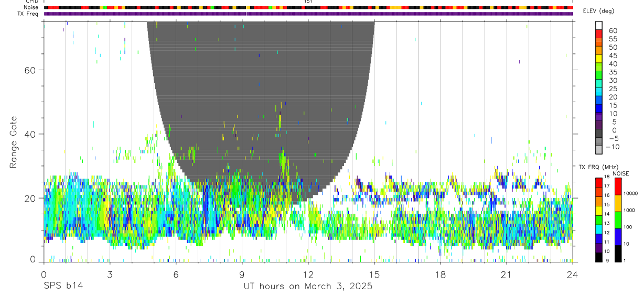Click the 45 label on the ELEV colorbar
The image size is (644, 297).
(x=613, y=56)
